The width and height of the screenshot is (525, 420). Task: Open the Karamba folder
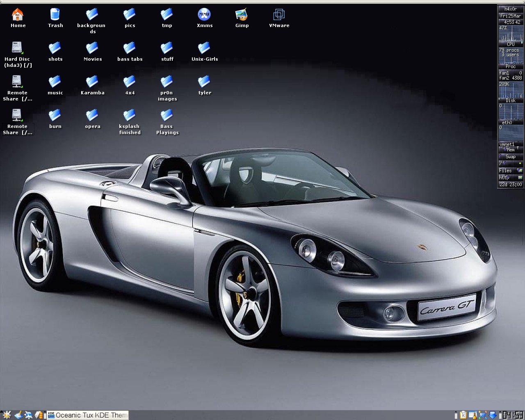pos(92,85)
